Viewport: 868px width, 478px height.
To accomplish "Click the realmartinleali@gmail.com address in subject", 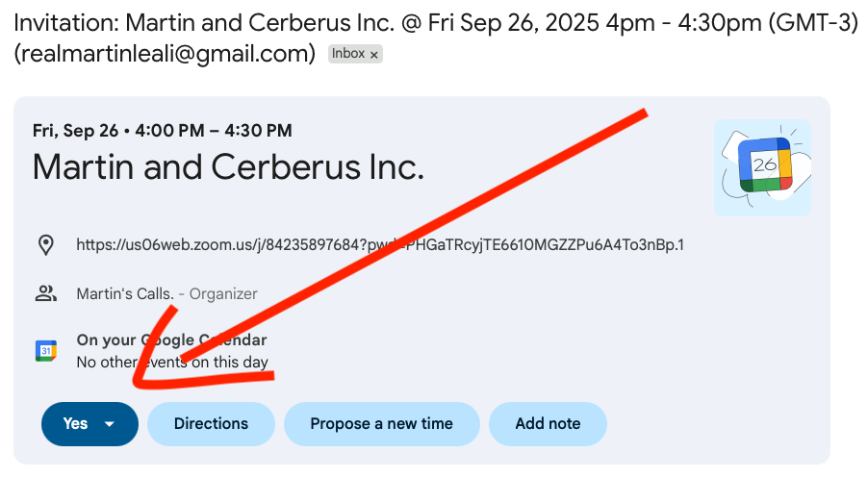I will [x=165, y=55].
